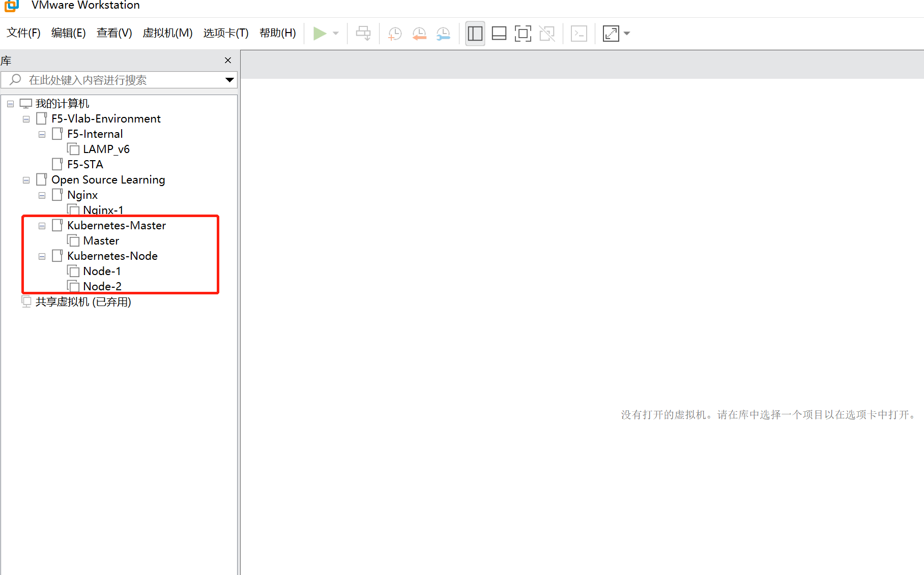This screenshot has width=924, height=575.
Task: Click the VMware Workstation app logo
Action: tap(12, 6)
